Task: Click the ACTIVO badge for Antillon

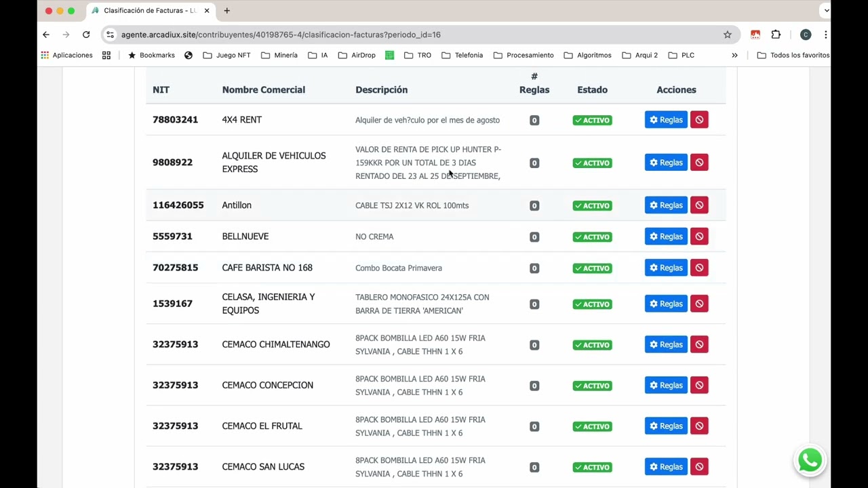Action: 592,205
